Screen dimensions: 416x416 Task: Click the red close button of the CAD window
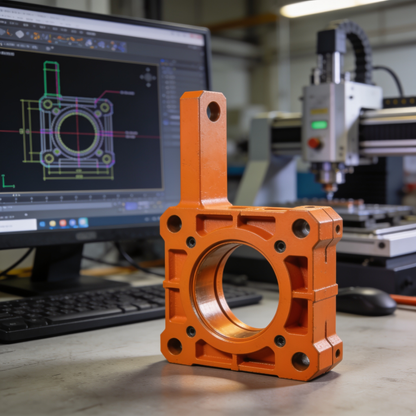pos(196,37)
